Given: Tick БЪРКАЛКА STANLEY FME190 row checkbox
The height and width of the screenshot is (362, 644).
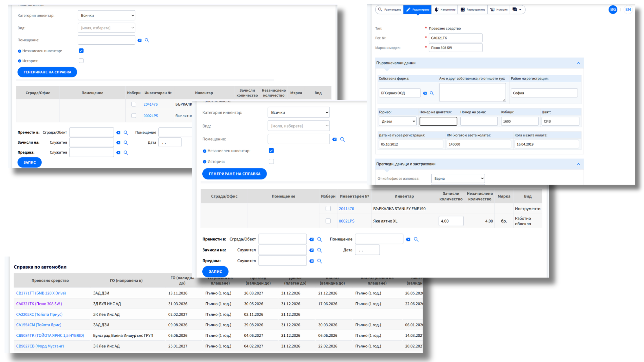Looking at the screenshot, I should click(x=328, y=209).
